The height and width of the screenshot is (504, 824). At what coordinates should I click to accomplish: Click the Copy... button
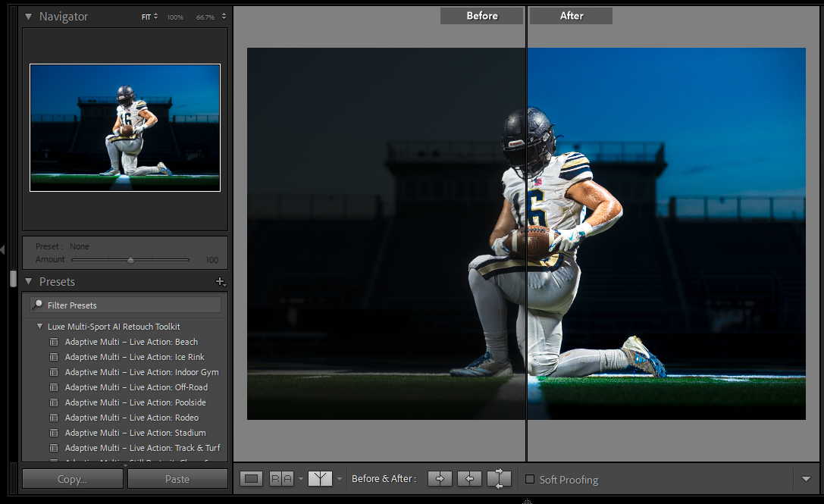pyautogui.click(x=73, y=479)
